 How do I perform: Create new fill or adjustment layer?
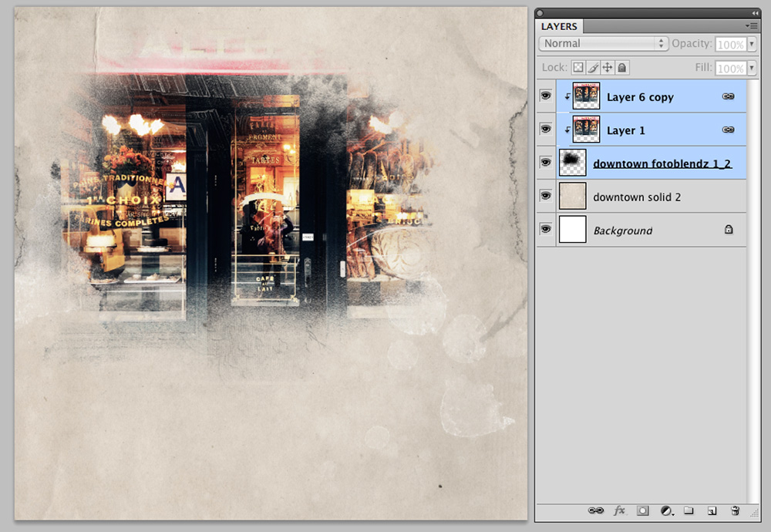click(666, 510)
